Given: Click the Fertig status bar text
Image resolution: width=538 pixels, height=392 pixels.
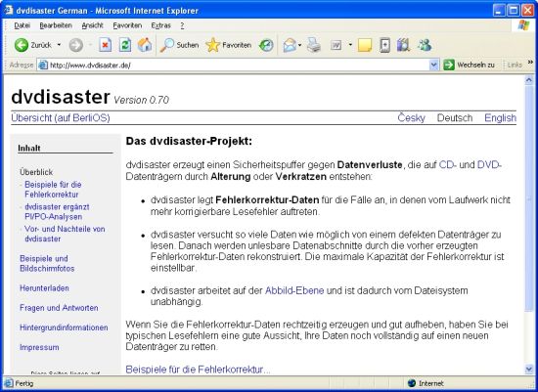Looking at the screenshot, I should (x=24, y=383).
